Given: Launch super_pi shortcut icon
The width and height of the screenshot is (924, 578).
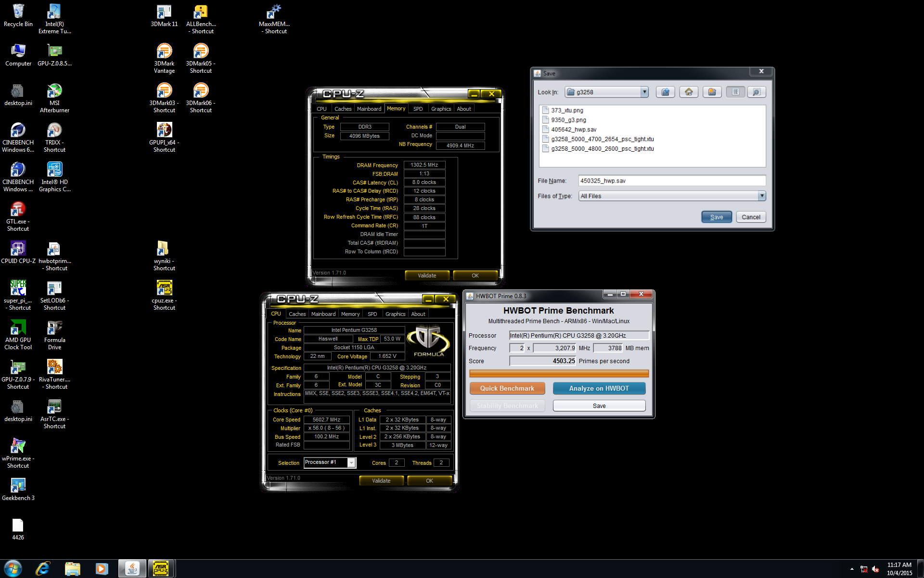Looking at the screenshot, I should 18,295.
